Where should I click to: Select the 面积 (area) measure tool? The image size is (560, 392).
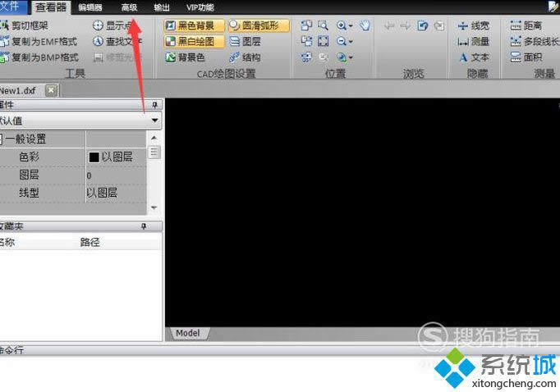[526, 57]
